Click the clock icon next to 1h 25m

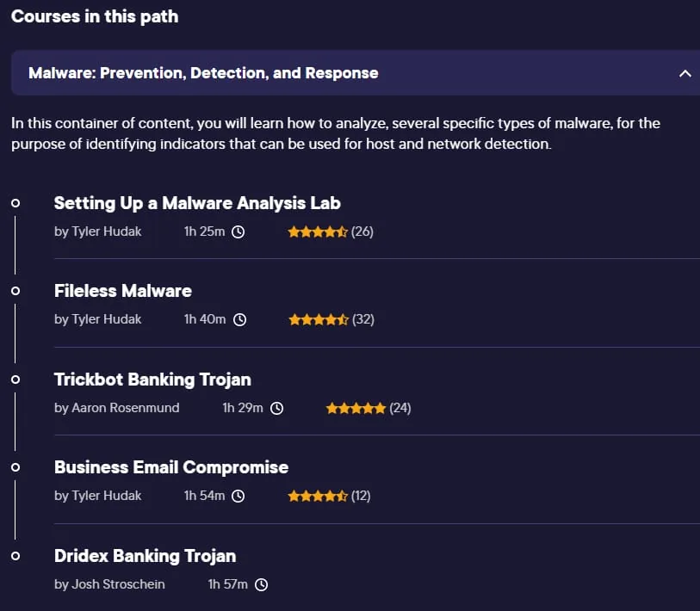[238, 231]
